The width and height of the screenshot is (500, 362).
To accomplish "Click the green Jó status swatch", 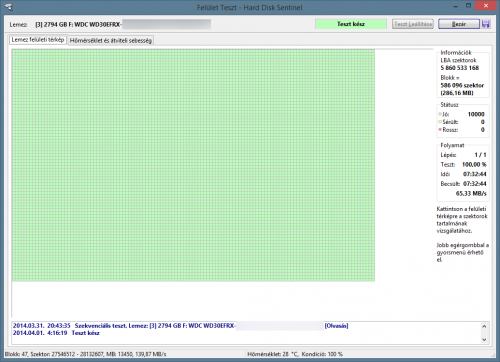I will (440, 114).
